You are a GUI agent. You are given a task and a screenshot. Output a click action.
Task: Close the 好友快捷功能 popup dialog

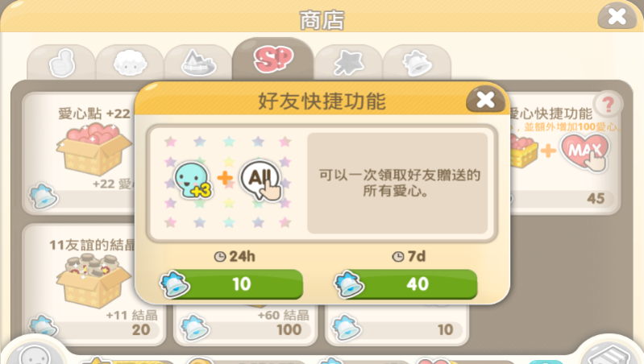(485, 99)
